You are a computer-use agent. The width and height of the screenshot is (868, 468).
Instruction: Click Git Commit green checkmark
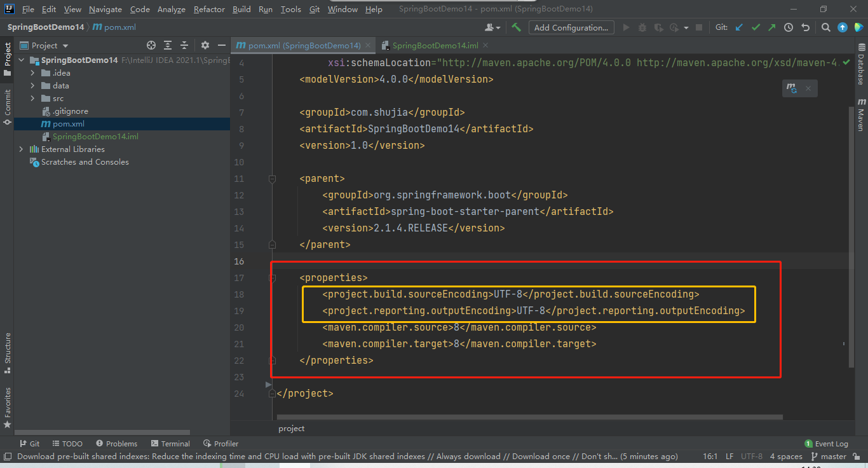pos(755,27)
